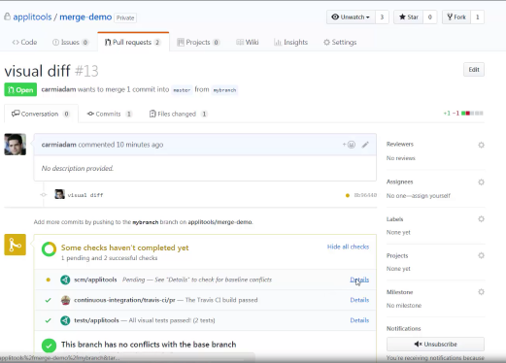Open the Projects tab

pos(198,42)
